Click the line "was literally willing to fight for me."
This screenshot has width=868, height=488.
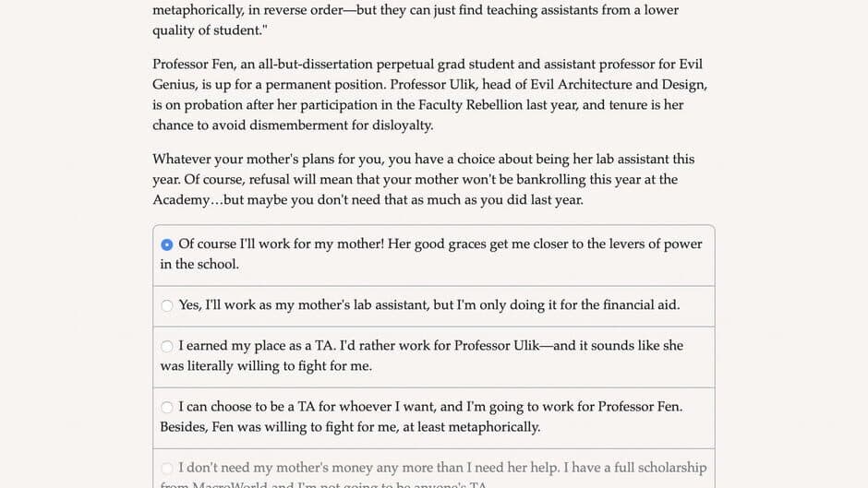pos(266,366)
